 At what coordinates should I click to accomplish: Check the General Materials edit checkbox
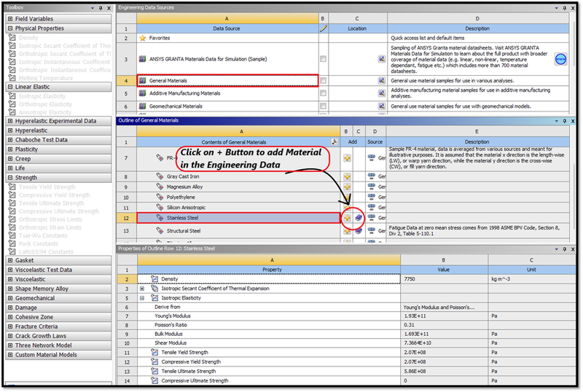coord(323,81)
